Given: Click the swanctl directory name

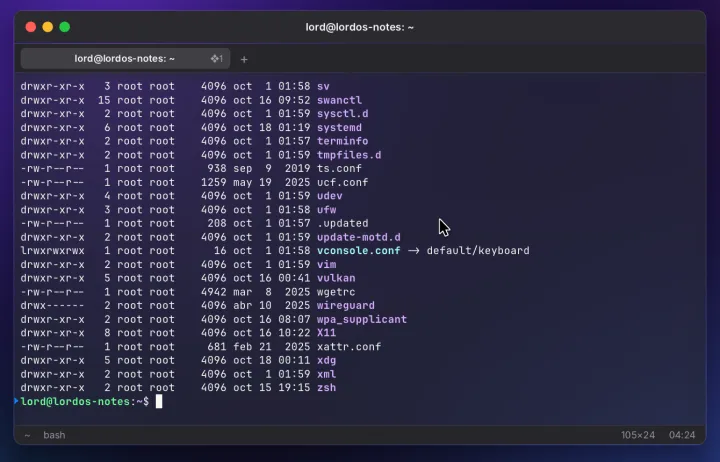Looking at the screenshot, I should click(x=339, y=100).
